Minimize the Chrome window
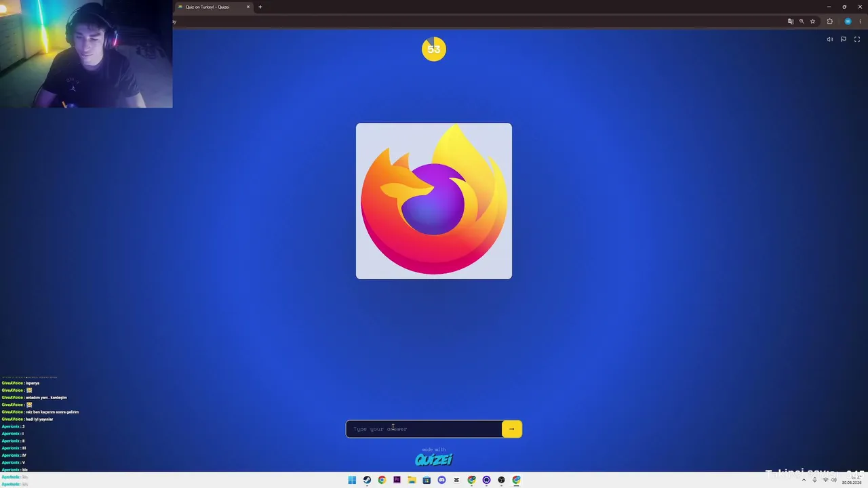 click(829, 7)
